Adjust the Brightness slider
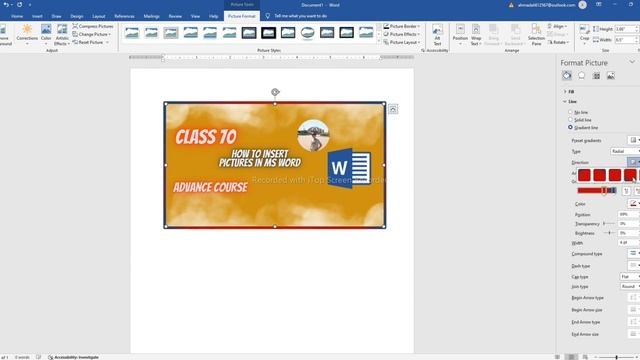This screenshot has width=640, height=360. click(609, 233)
